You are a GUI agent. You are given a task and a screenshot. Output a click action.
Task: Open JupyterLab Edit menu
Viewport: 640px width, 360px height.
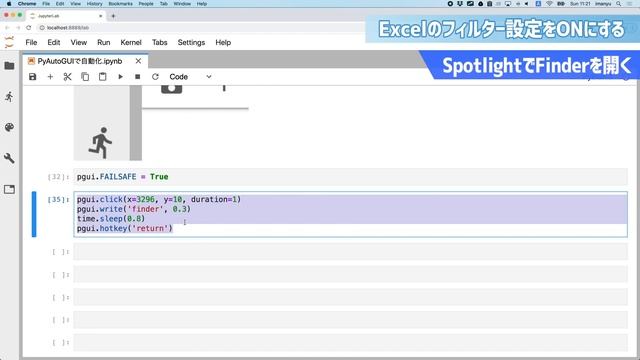pos(53,42)
